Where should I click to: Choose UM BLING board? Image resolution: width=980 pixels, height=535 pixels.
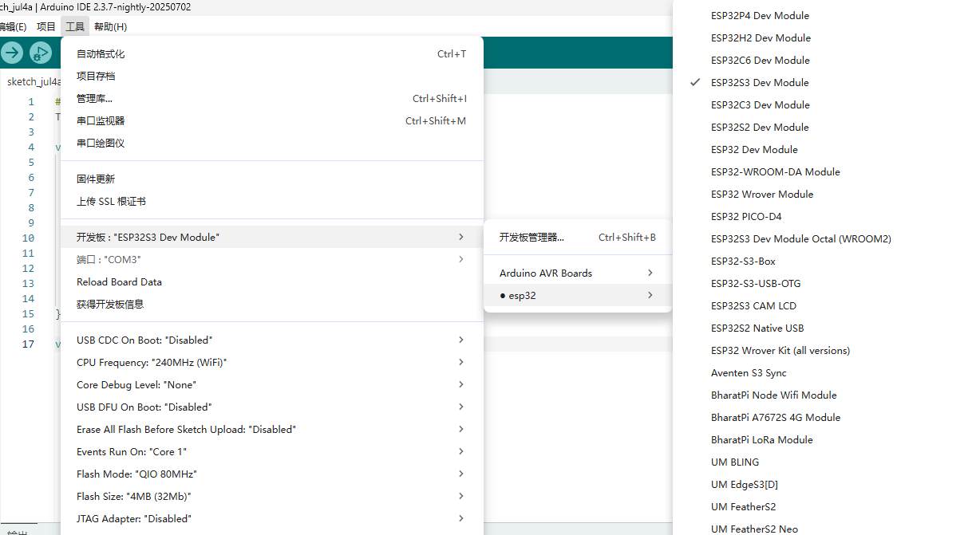point(826,462)
